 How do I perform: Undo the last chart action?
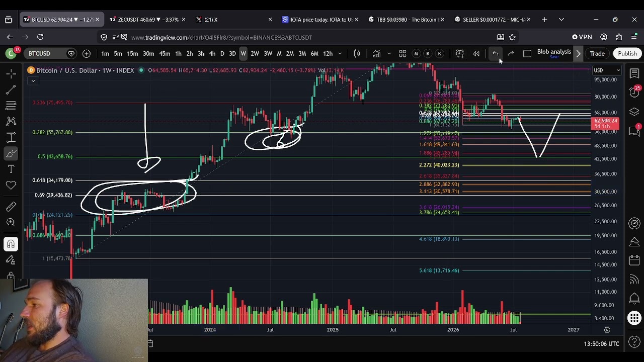[x=495, y=54]
